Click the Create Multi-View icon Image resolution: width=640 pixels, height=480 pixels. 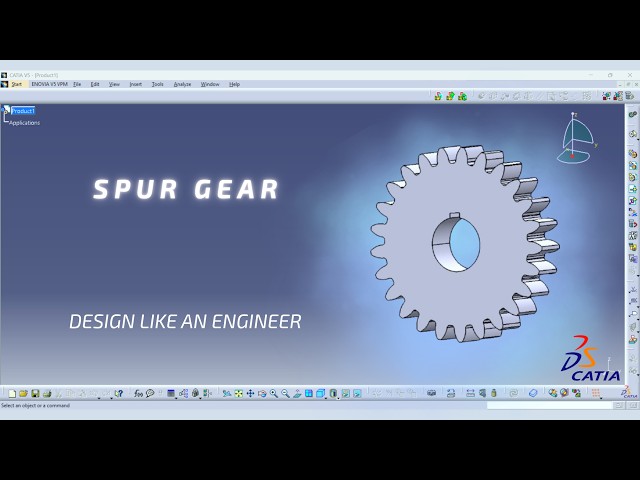coord(309,393)
